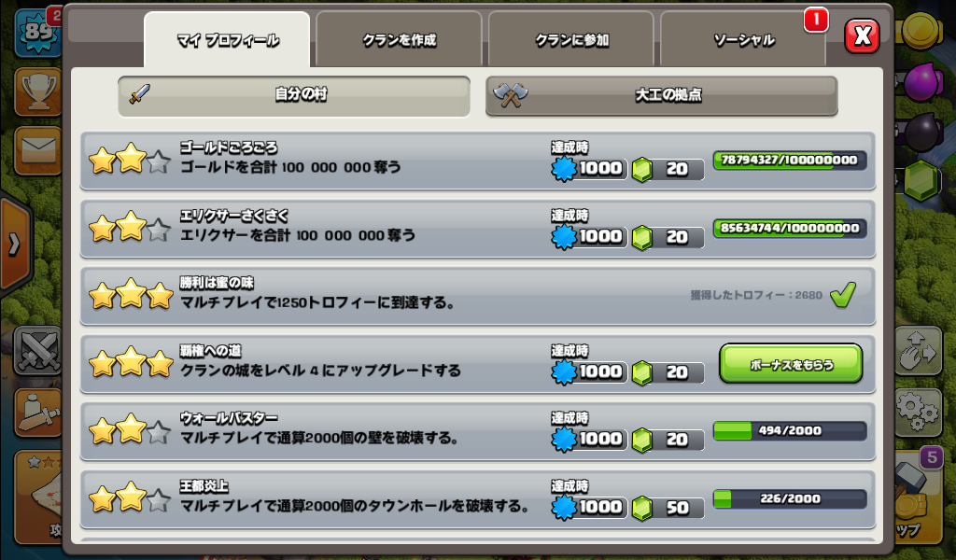This screenshot has height=560, width=956.
Task: Open the mail inbox envelope icon
Action: pos(38,150)
